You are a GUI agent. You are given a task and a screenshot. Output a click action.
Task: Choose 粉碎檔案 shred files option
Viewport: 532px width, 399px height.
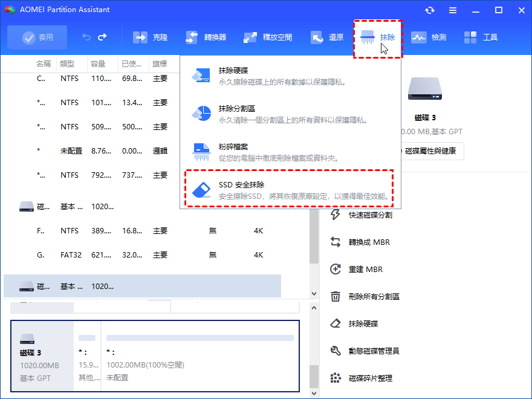(x=290, y=152)
